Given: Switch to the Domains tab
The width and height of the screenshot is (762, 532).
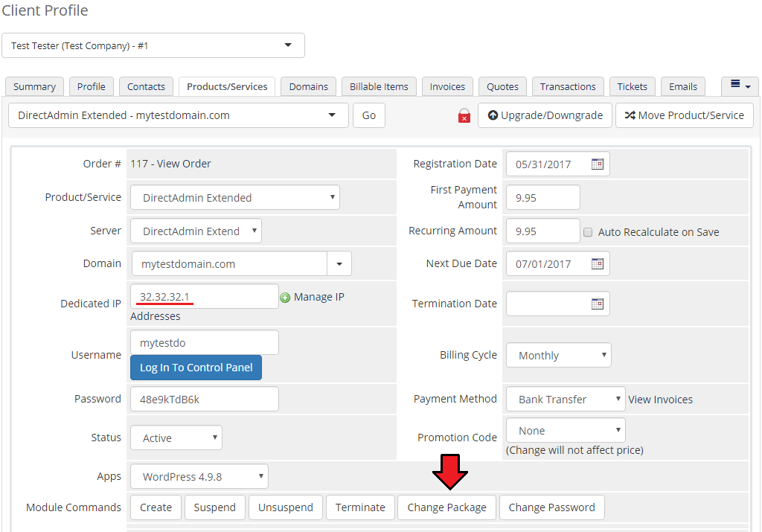Looking at the screenshot, I should point(309,86).
